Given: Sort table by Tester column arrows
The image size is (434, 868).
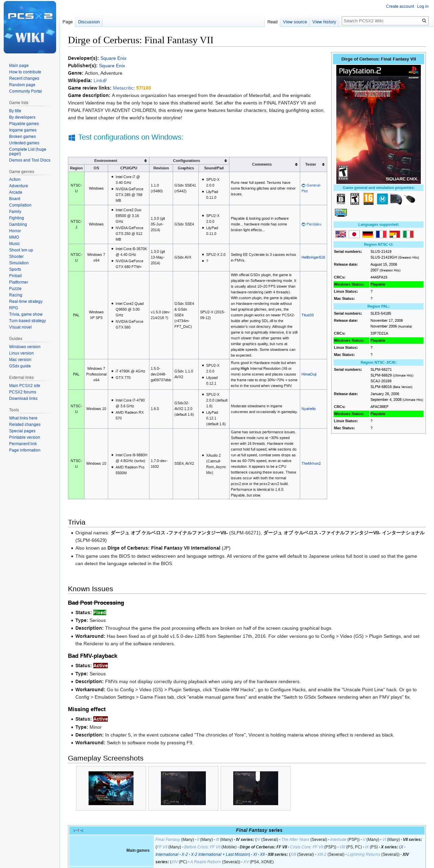Looking at the screenshot, I should pos(323,164).
